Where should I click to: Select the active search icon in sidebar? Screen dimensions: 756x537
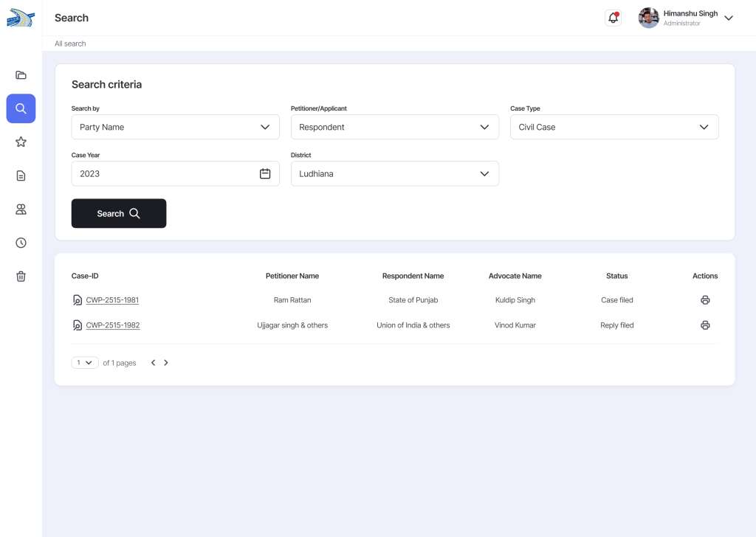tap(21, 108)
